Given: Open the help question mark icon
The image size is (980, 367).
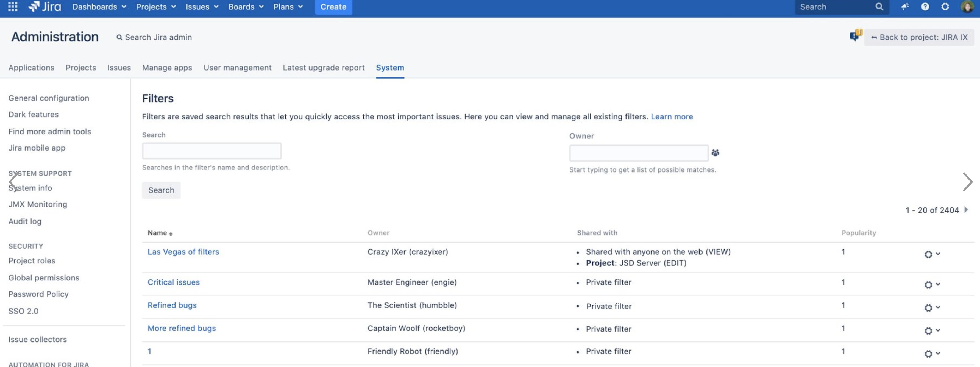Looking at the screenshot, I should pos(925,7).
